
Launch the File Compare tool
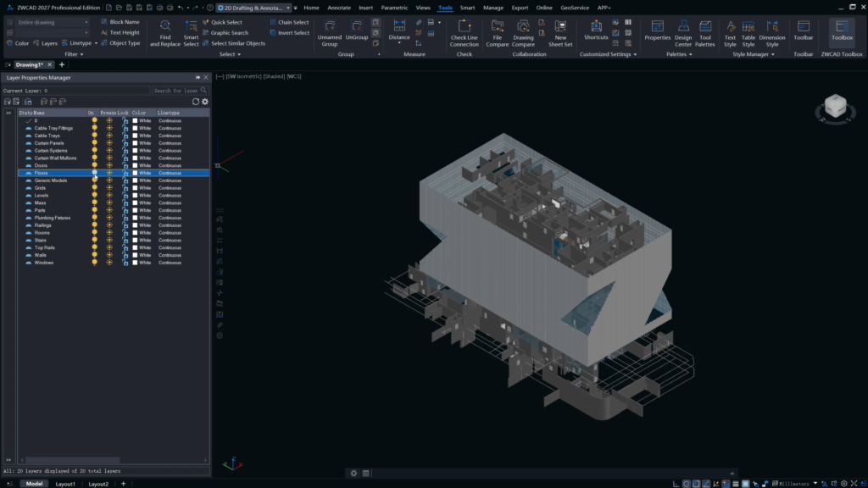pyautogui.click(x=497, y=33)
